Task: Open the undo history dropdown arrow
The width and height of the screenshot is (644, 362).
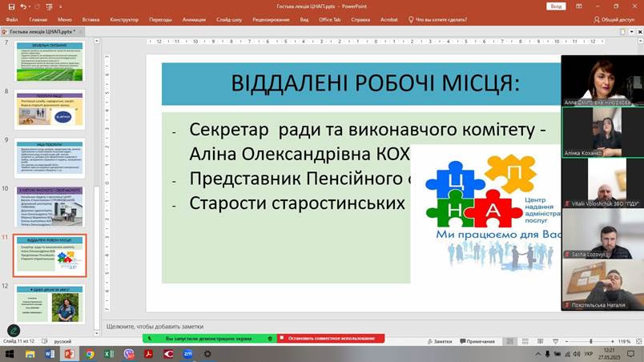Action: (30, 6)
